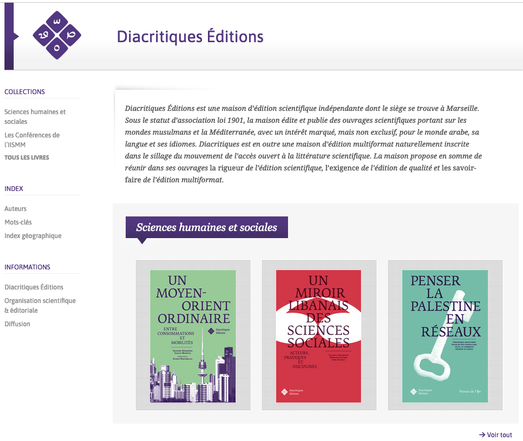This screenshot has width=523, height=441.
Task: Click the publisher description paragraph
Action: coord(304,144)
